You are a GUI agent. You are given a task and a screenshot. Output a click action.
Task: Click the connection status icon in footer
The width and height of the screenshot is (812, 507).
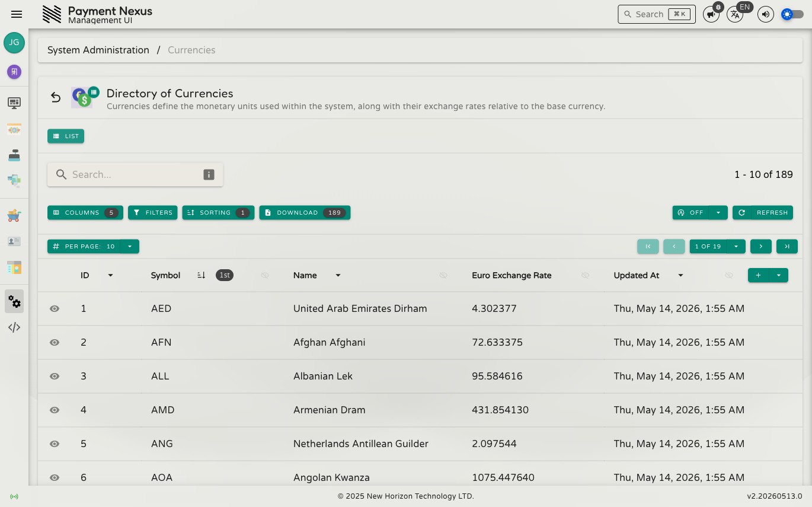pyautogui.click(x=14, y=496)
